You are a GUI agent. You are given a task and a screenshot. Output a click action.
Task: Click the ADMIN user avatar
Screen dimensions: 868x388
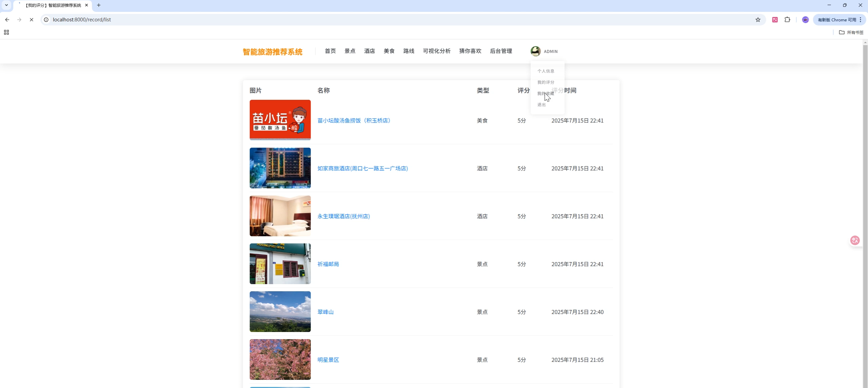coord(536,51)
